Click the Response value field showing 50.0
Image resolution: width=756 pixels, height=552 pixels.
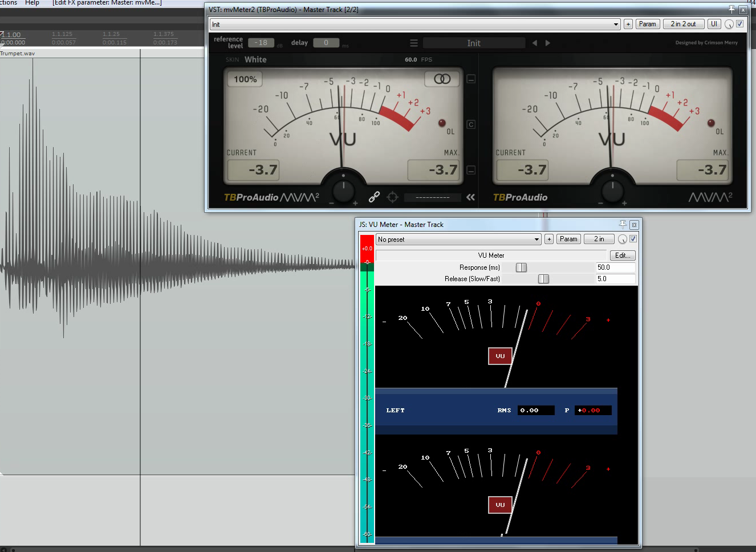pos(615,267)
